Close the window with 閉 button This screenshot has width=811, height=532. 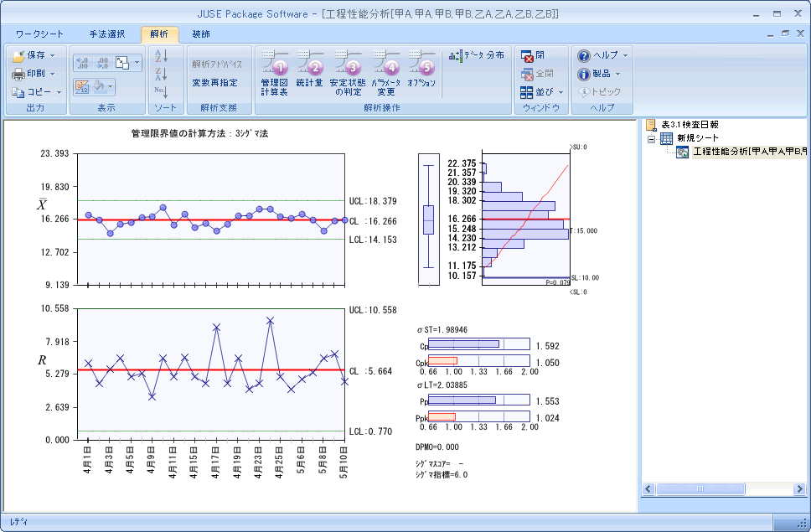pos(533,55)
